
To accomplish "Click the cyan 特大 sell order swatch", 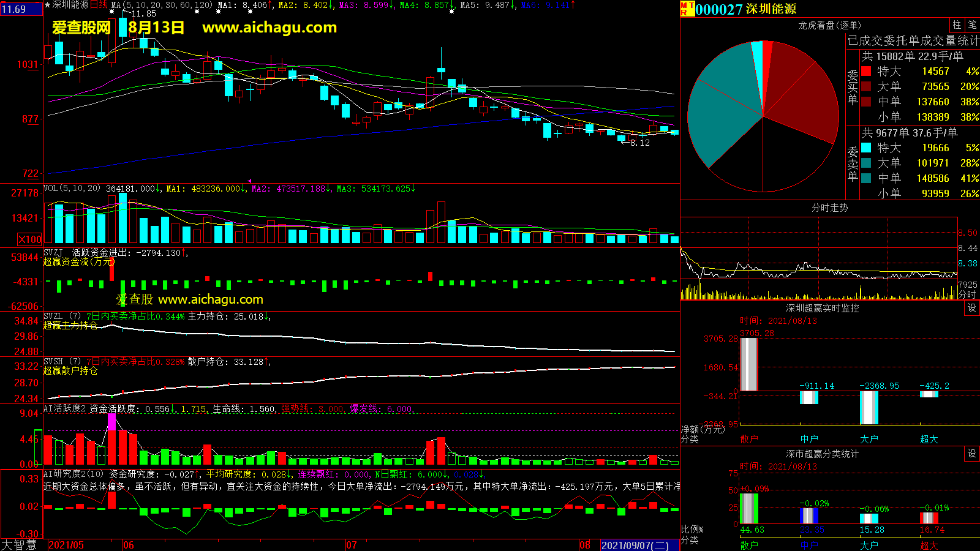I will [x=866, y=148].
